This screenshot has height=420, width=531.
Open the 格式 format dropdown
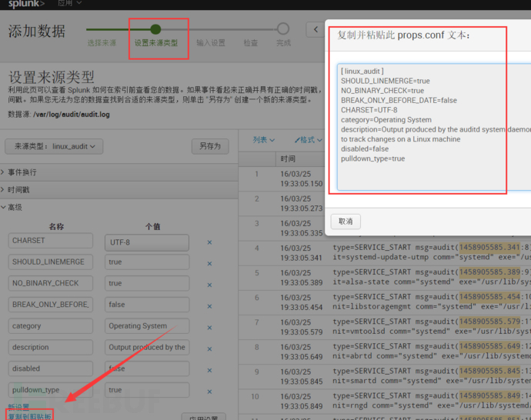(308, 140)
